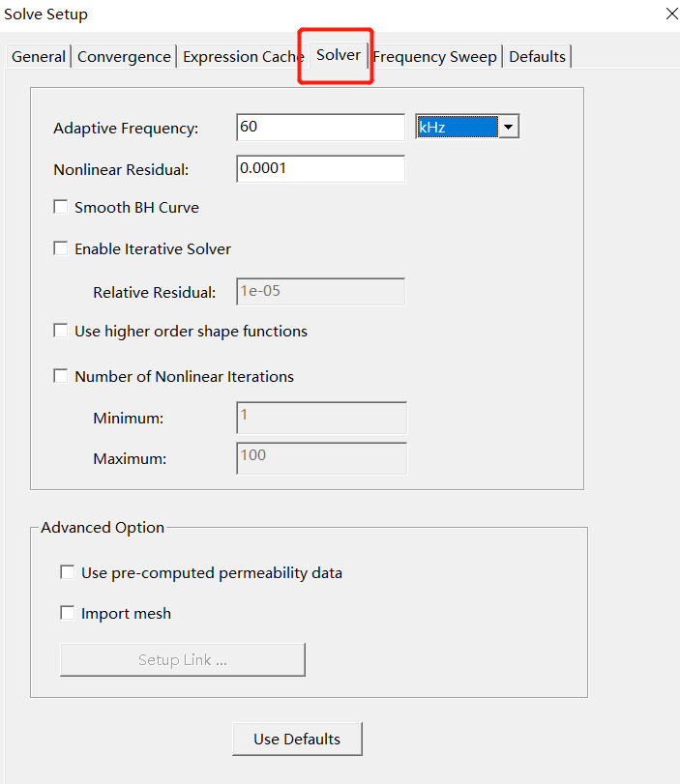The width and height of the screenshot is (680, 784).
Task: Click the Nonlinear Residual input field
Action: [x=320, y=169]
